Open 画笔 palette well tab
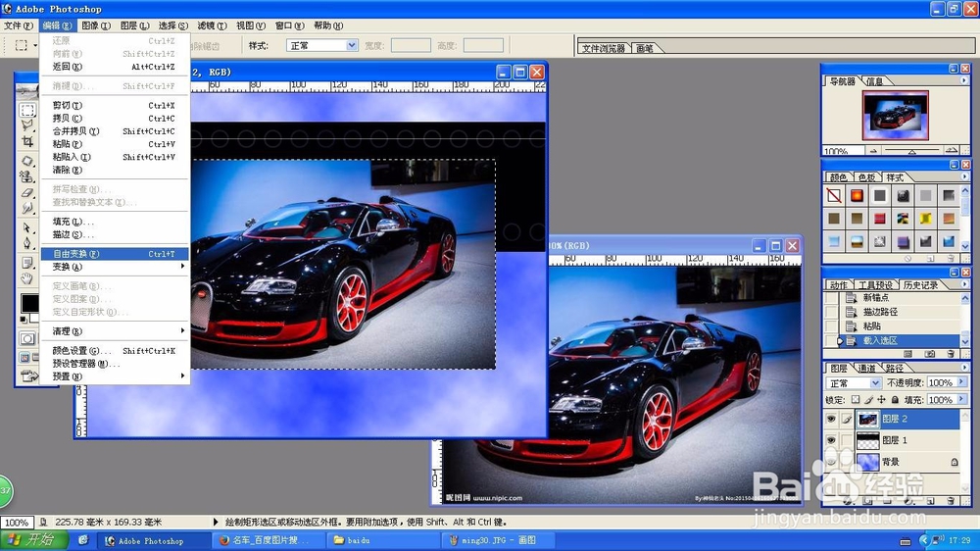 click(645, 47)
